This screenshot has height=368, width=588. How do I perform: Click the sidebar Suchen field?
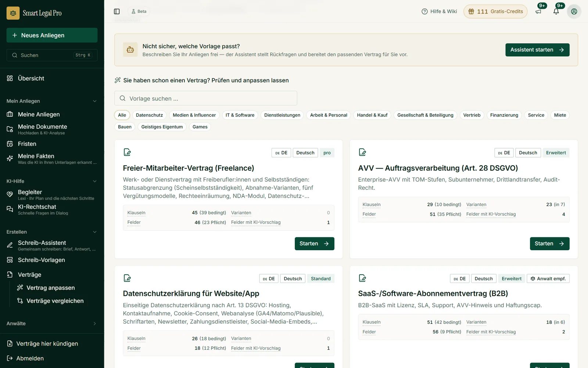tap(52, 55)
